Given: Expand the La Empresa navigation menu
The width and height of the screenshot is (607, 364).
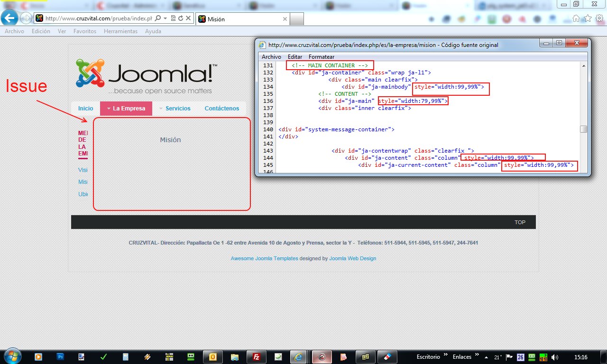Looking at the screenshot, I should point(126,109).
